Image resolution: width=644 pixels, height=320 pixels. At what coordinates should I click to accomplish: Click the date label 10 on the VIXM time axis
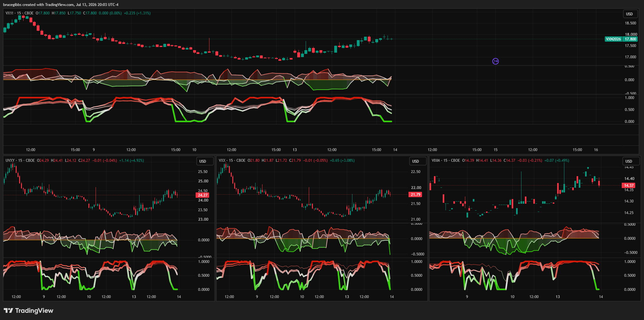[x=512, y=297]
